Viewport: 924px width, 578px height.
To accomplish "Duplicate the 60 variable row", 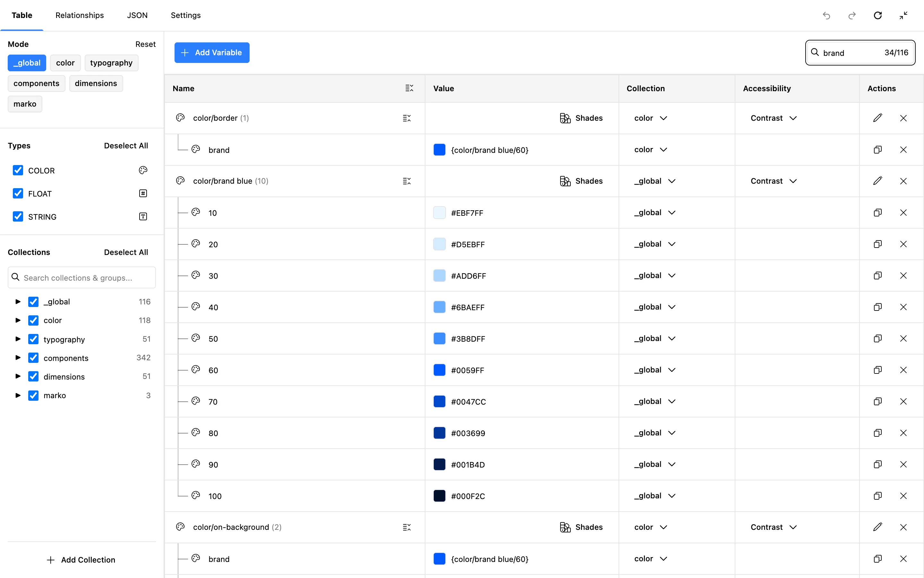I will 877,370.
